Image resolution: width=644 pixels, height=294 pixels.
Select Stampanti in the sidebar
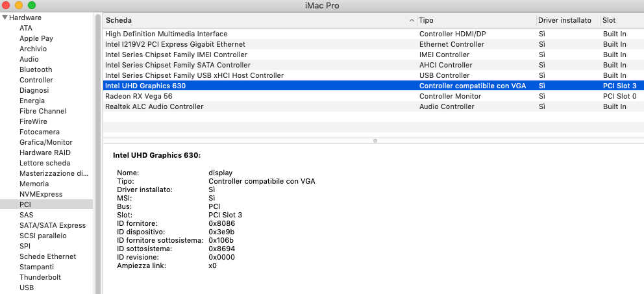click(36, 267)
